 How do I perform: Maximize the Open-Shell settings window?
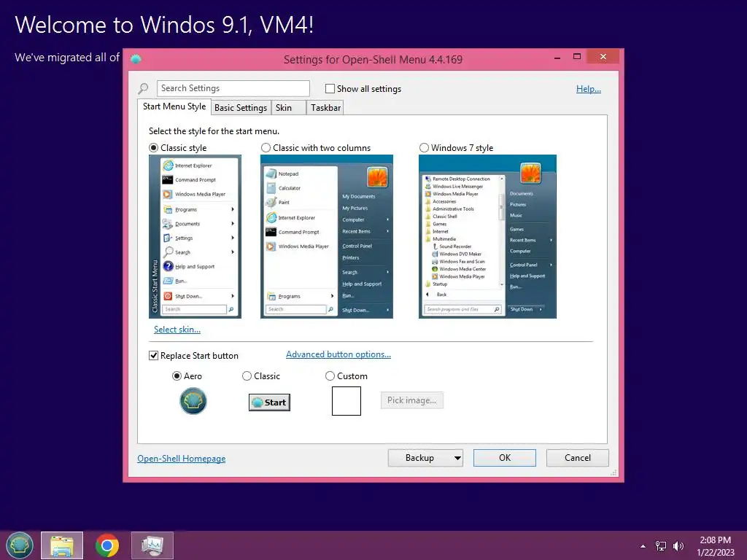point(577,57)
